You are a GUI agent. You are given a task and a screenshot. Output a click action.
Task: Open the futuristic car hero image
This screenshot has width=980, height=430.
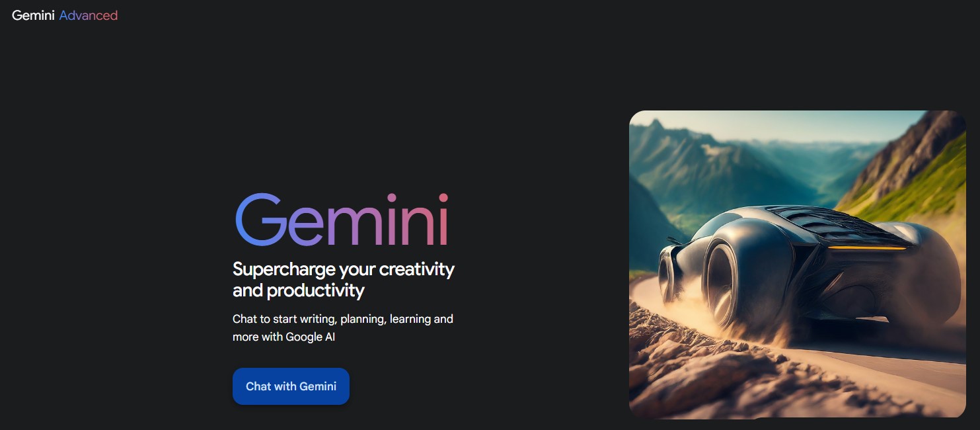coord(797,265)
